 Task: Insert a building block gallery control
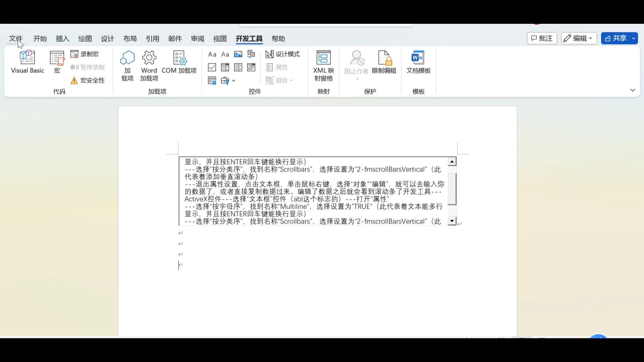tap(251, 54)
